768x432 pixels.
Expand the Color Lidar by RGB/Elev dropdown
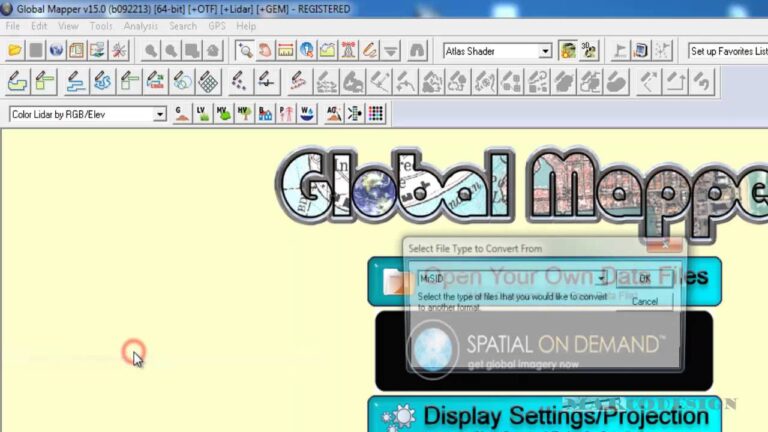coord(160,115)
